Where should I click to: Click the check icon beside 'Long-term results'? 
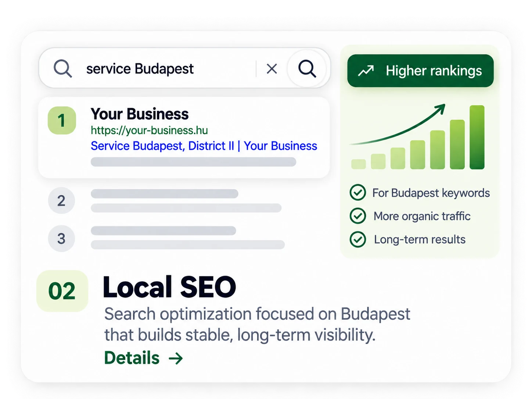point(357,240)
